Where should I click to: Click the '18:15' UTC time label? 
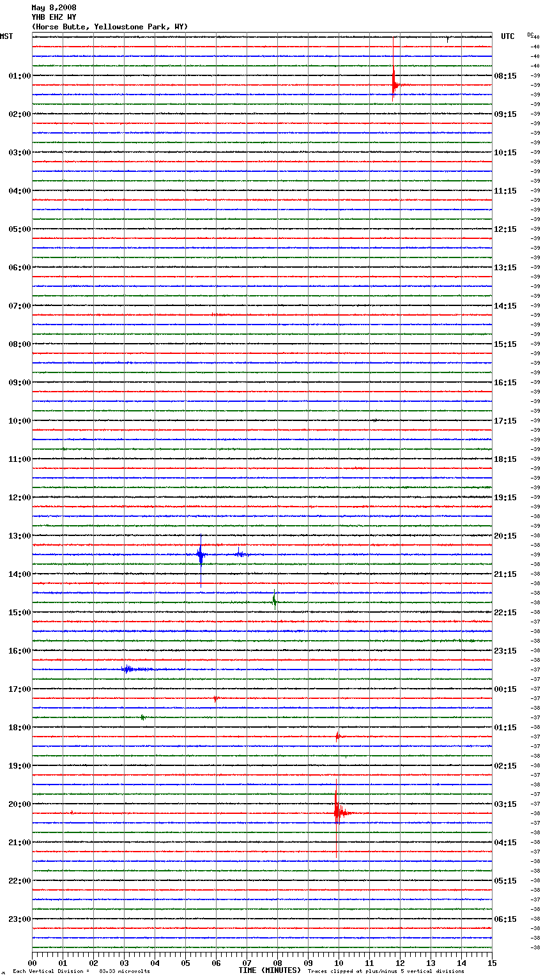505,459
